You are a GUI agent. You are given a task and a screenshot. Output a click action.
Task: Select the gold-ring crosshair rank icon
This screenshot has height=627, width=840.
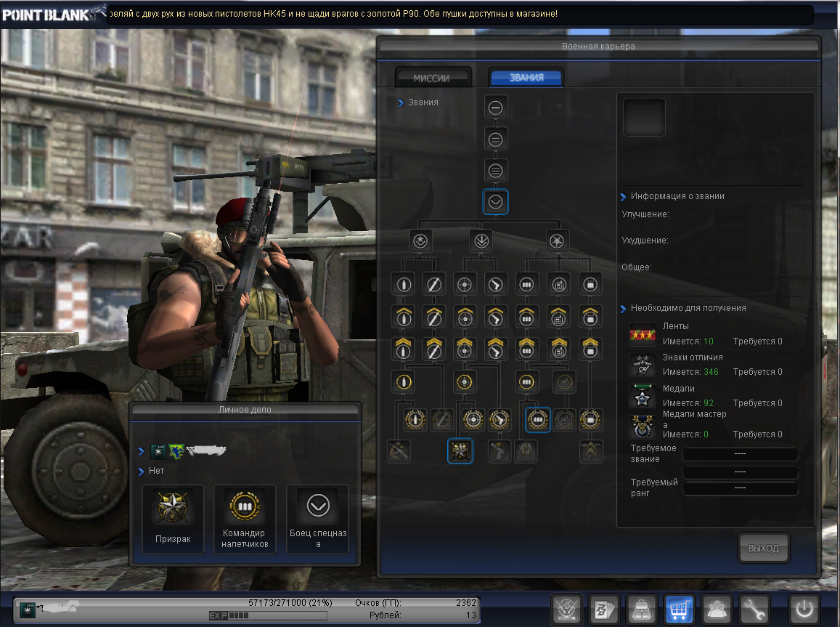tap(465, 382)
